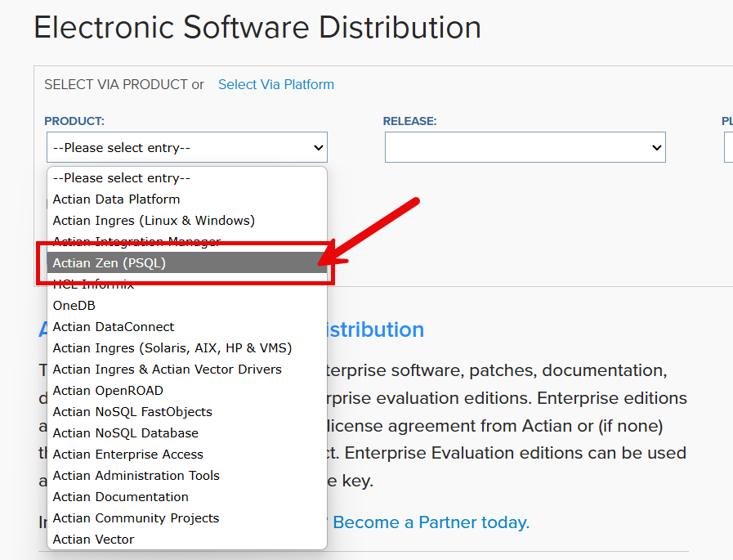Screen dimensions: 733x560
Task: Pick Actian Ingres (Linux & Windows)
Action: (187, 221)
